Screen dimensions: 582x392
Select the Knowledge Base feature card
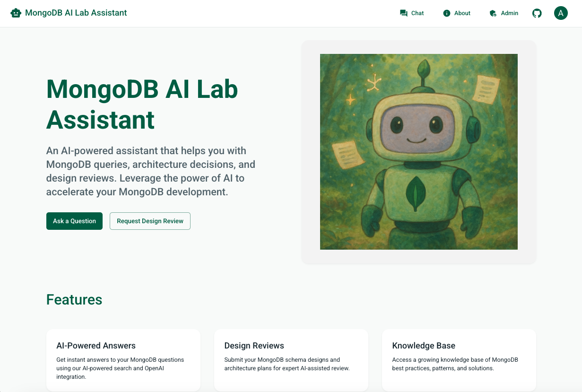click(x=459, y=360)
